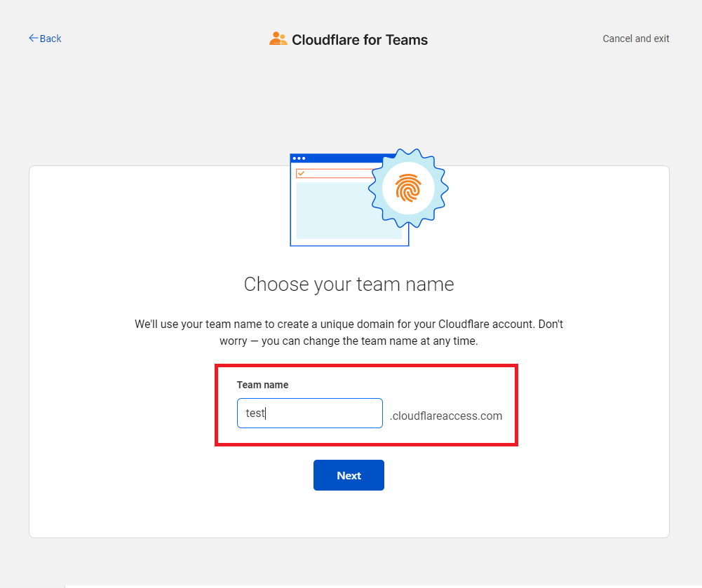Click the Next button
The height and width of the screenshot is (588, 702).
coord(349,475)
